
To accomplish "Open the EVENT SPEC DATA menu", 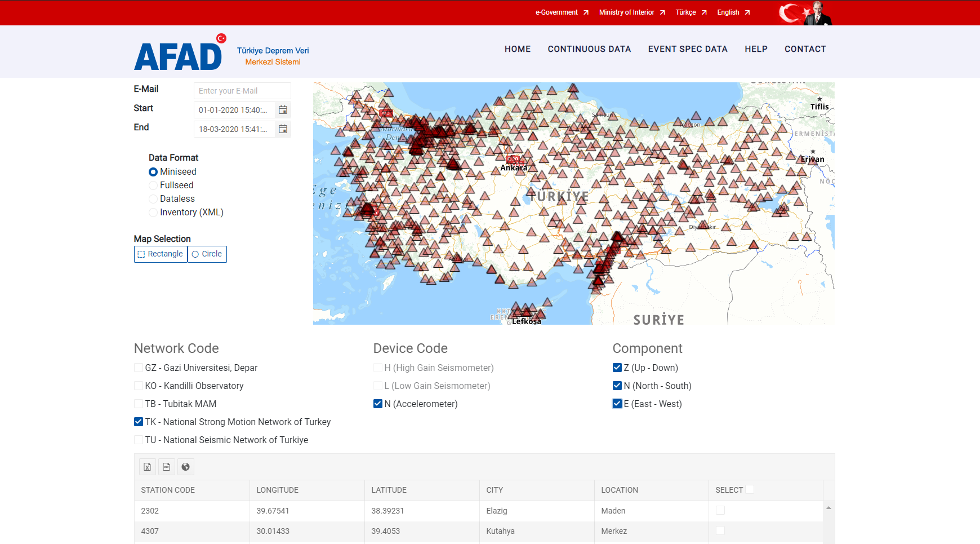I will (x=688, y=49).
